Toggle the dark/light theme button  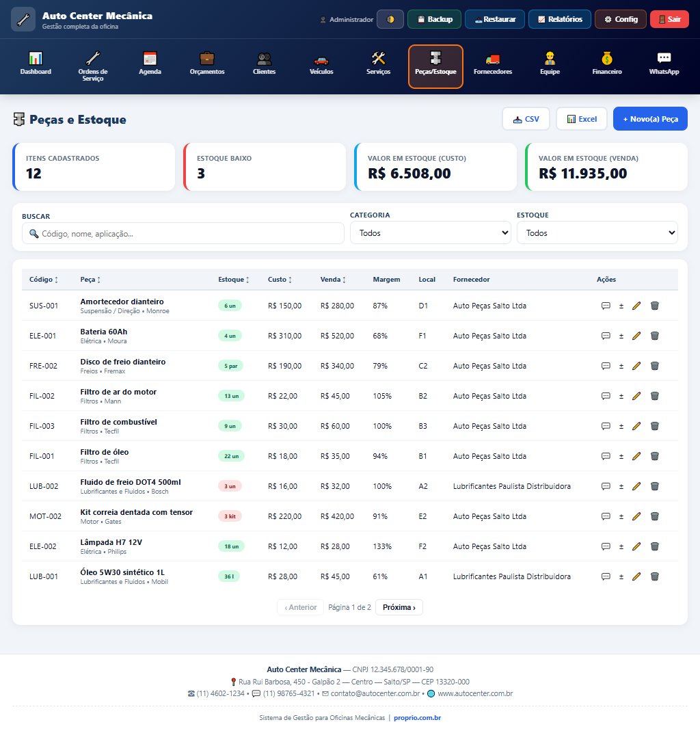pyautogui.click(x=390, y=19)
